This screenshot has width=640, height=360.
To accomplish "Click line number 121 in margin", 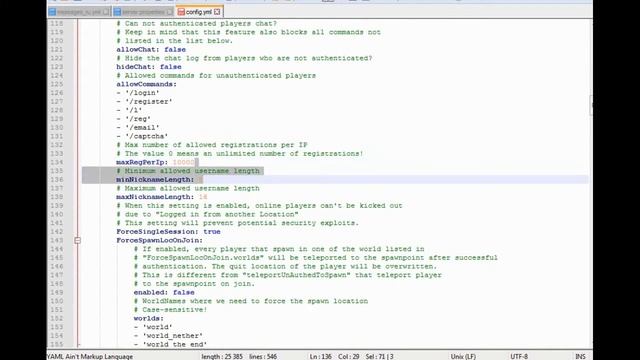I will click(56, 49).
